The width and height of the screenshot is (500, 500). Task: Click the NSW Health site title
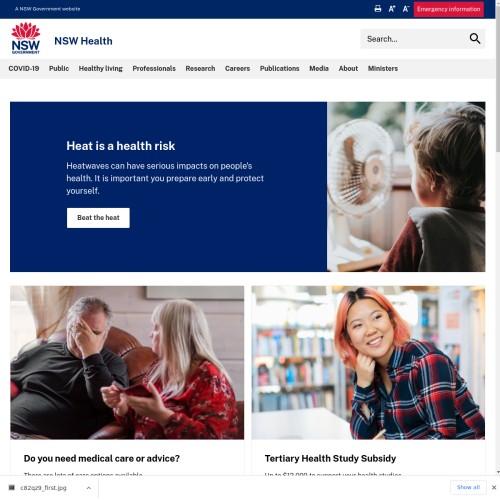(83, 41)
